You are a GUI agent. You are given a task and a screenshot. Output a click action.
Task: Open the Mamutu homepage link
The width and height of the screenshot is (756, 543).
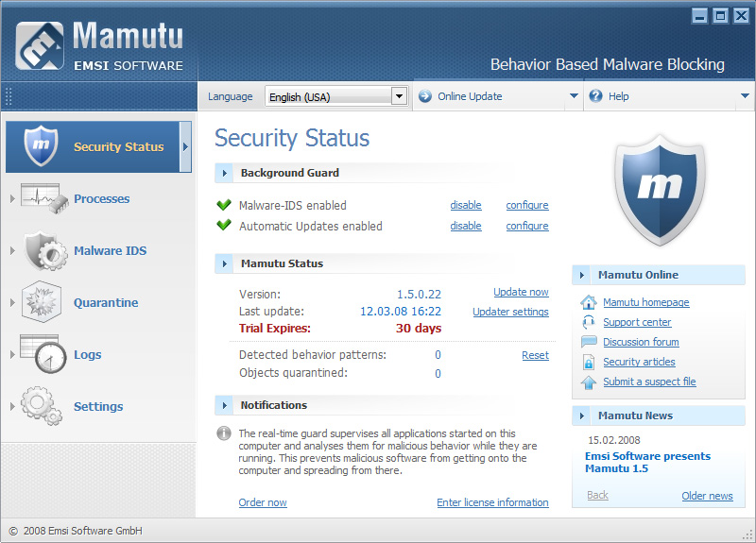tap(646, 302)
